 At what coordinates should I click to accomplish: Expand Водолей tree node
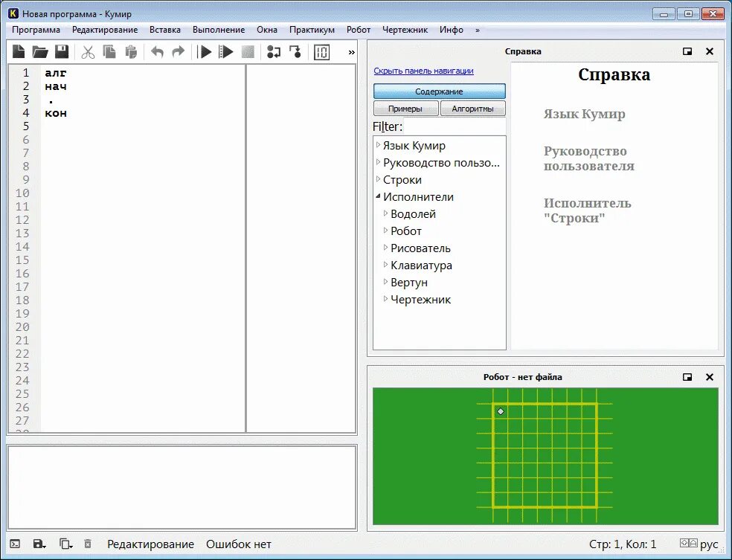coord(385,213)
